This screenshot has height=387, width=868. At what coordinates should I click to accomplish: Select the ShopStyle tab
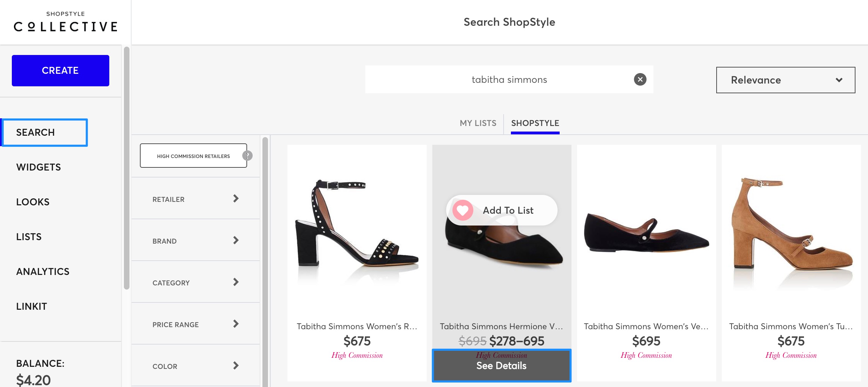coord(535,123)
